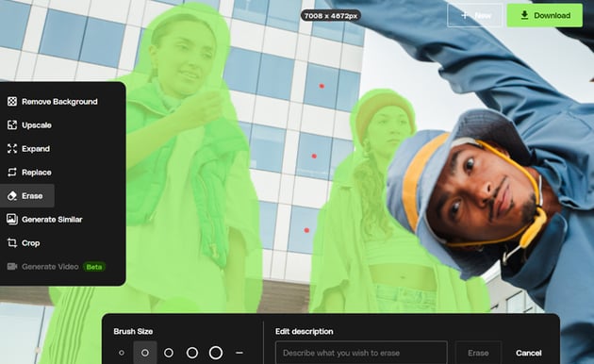Choose the medium brush size circle
This screenshot has width=594, height=364.
tap(169, 353)
